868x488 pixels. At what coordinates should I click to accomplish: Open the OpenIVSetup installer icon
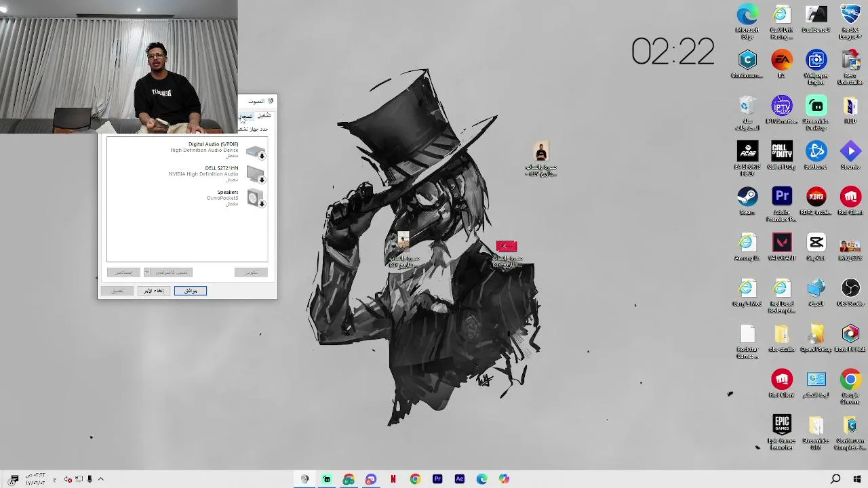coord(816,337)
